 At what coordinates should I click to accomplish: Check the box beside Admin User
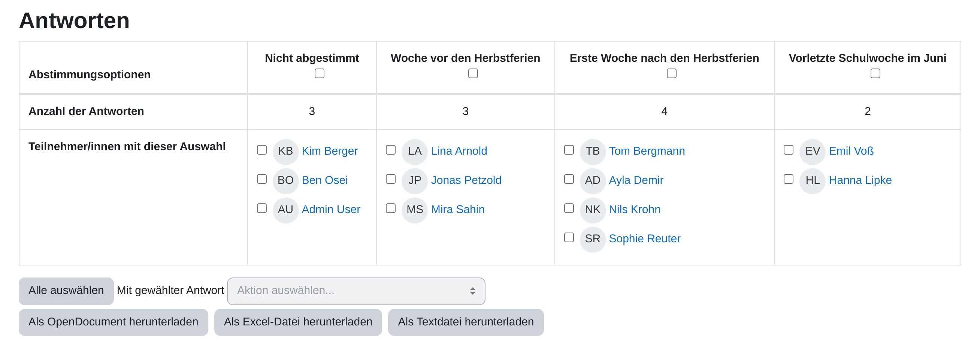coord(262,209)
